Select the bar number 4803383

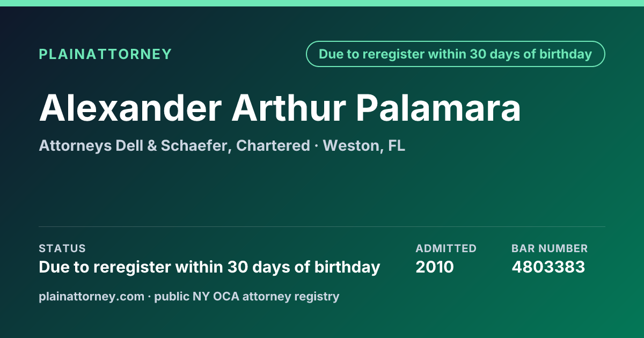pos(548,267)
